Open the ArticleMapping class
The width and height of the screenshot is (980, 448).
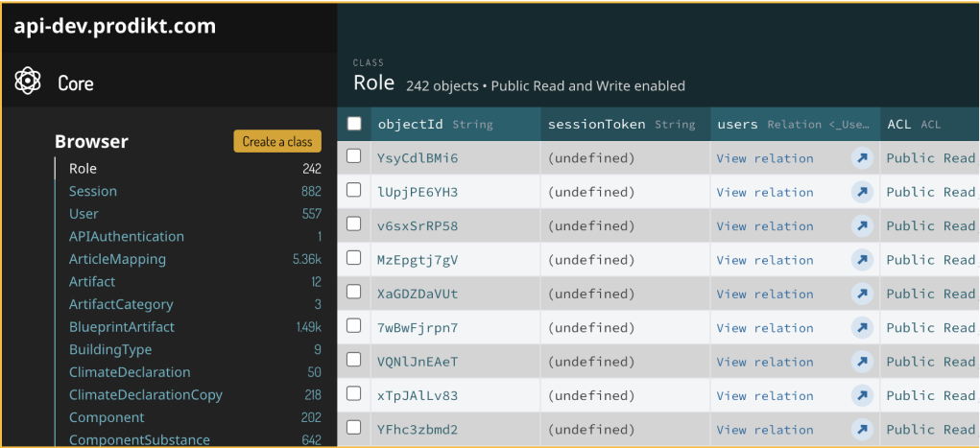[x=117, y=259]
